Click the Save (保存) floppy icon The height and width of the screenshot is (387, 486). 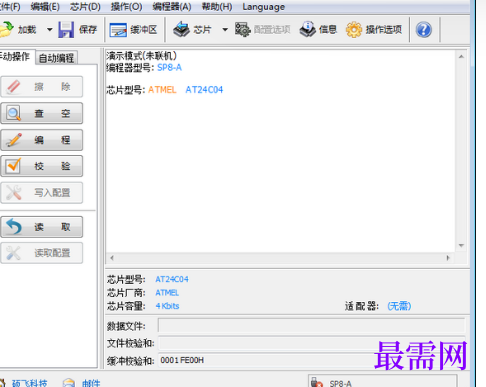[x=66, y=30]
